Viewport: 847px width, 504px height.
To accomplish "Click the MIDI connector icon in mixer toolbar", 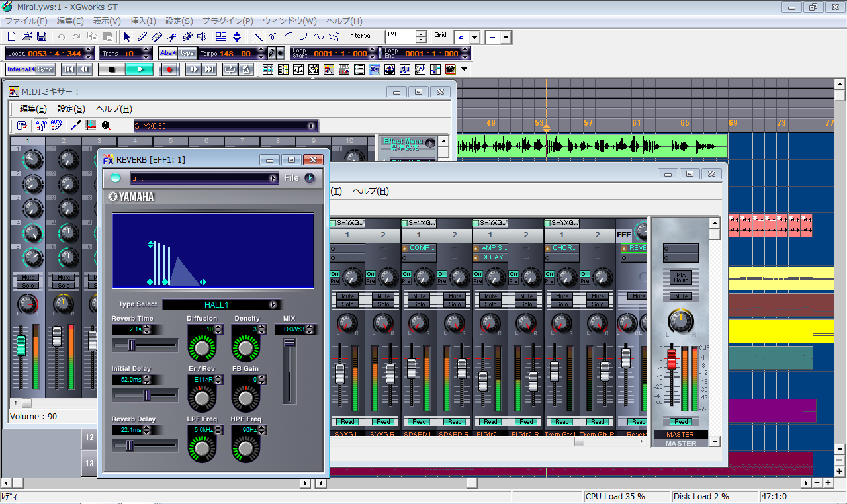I will tap(105, 126).
